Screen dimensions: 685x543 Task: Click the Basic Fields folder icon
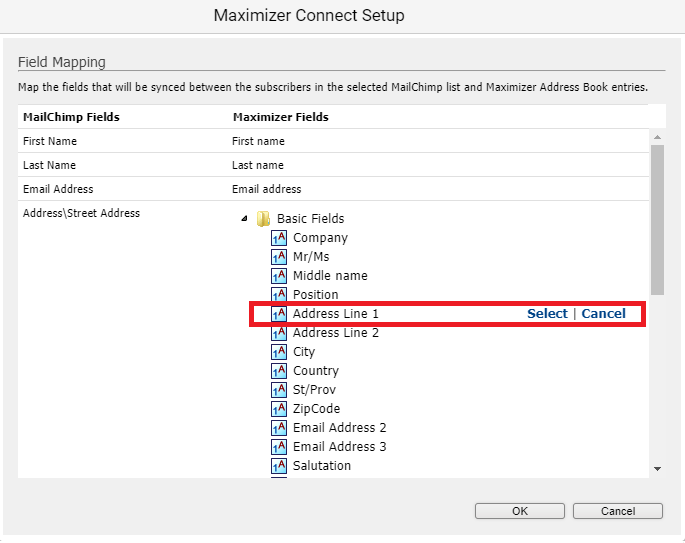tap(263, 218)
